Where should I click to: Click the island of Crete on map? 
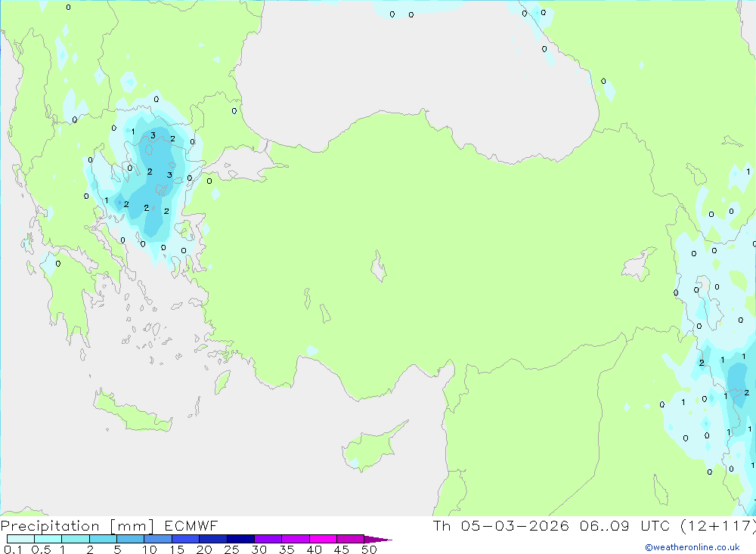coord(132,412)
